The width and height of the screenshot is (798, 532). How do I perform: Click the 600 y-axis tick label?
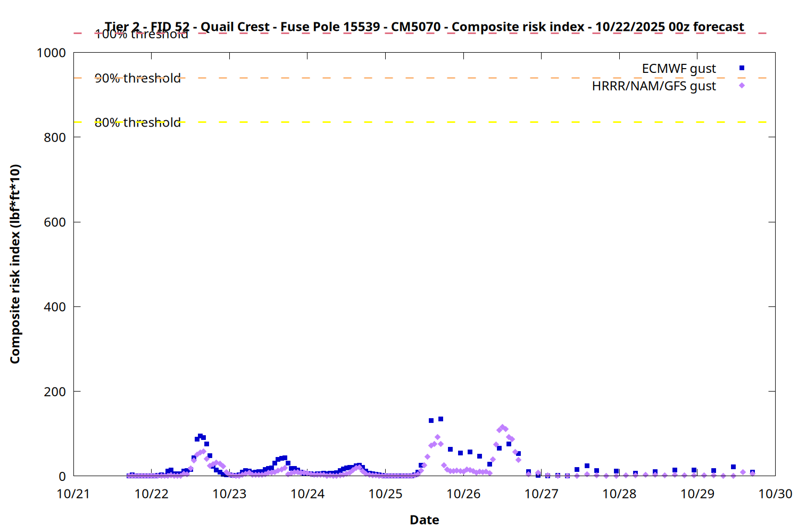point(55,222)
